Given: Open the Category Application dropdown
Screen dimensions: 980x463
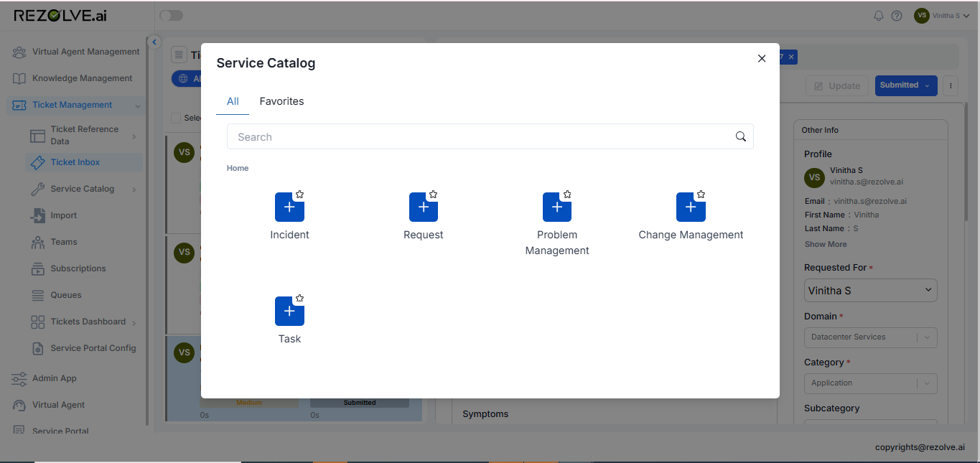Looking at the screenshot, I should (x=871, y=383).
